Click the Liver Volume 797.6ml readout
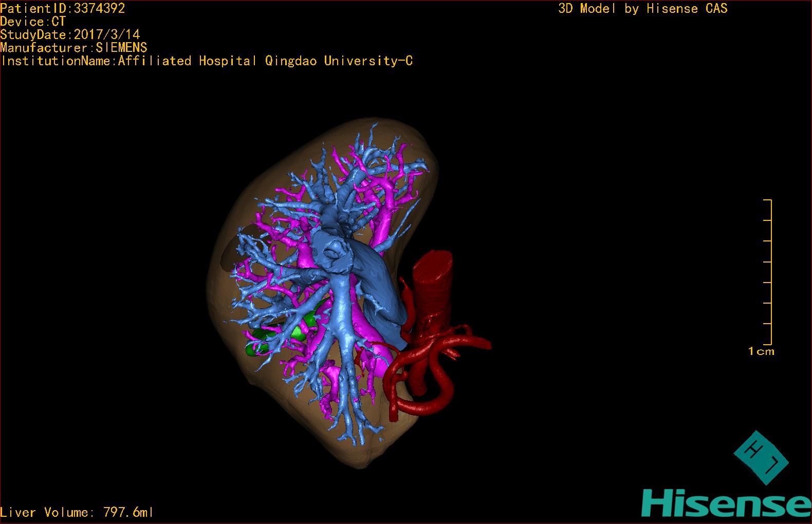Image resolution: width=812 pixels, height=524 pixels. pyautogui.click(x=77, y=512)
